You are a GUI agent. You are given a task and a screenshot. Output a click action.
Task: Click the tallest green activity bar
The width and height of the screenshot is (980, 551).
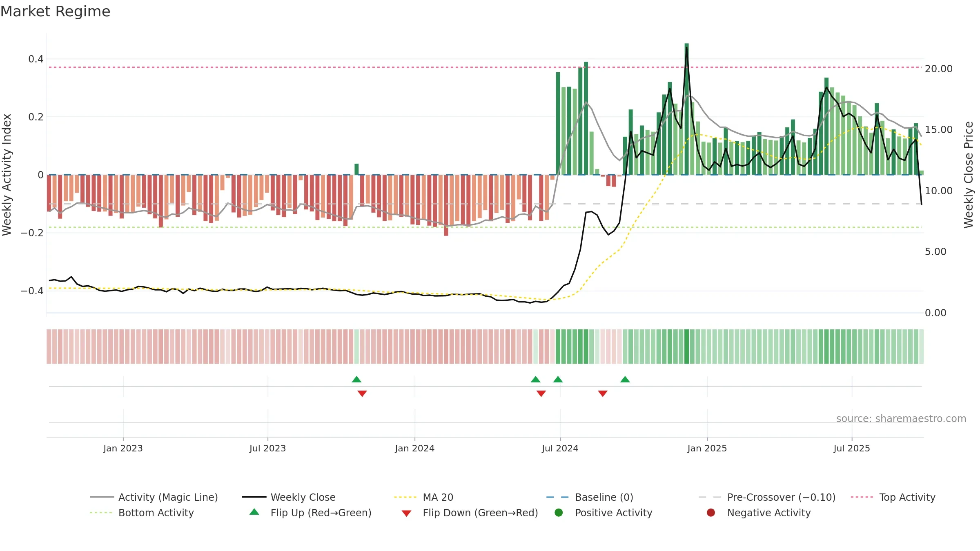(x=686, y=109)
